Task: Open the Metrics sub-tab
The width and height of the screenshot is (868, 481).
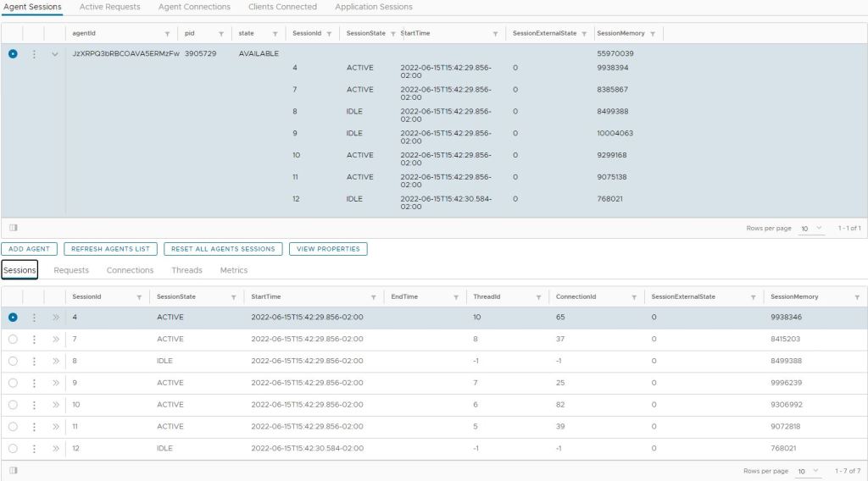Action: (234, 270)
